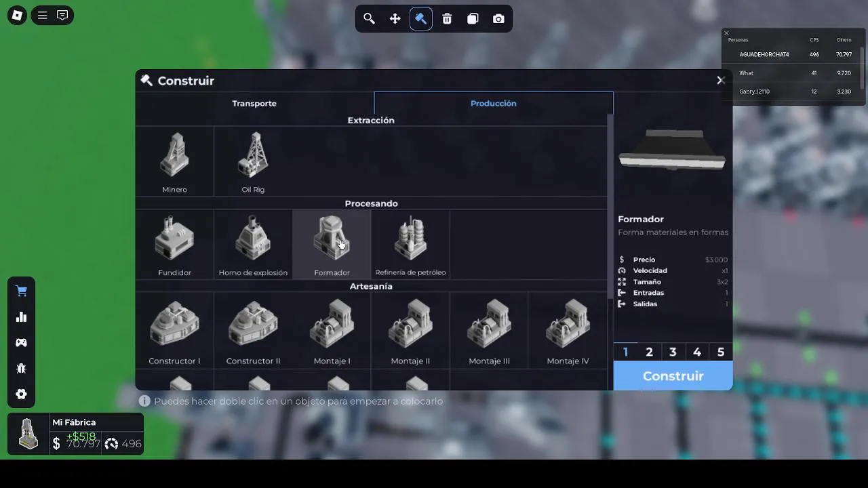This screenshot has width=868, height=488.
Task: Select the hammer build tool
Action: [x=421, y=19]
